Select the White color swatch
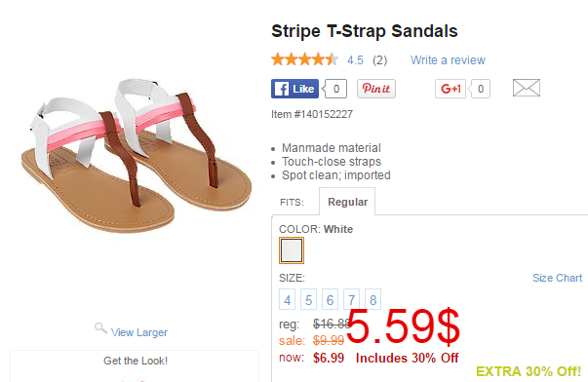Viewport: 588px width, 382px height. (x=292, y=250)
